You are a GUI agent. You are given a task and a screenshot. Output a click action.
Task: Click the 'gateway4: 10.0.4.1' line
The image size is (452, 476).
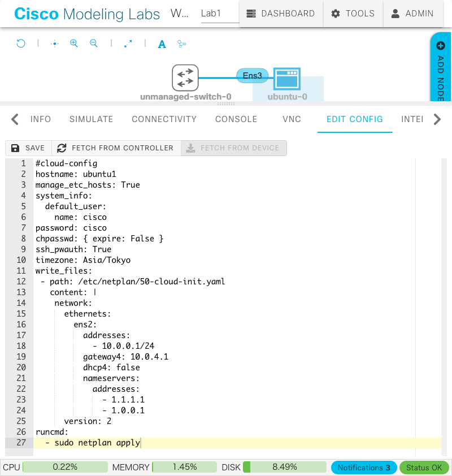[x=125, y=357]
